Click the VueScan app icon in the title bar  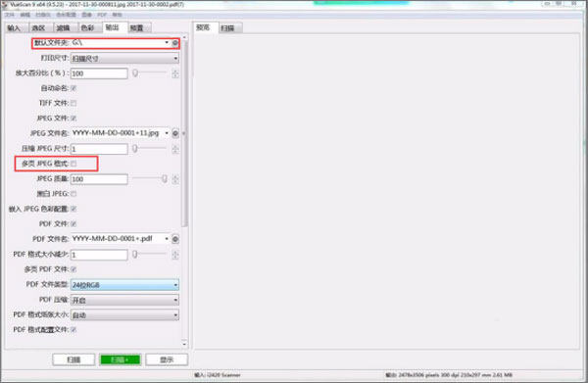[x=5, y=5]
